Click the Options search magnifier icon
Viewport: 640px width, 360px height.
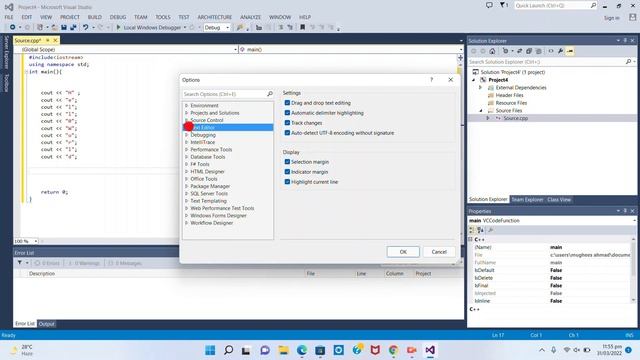[270, 94]
